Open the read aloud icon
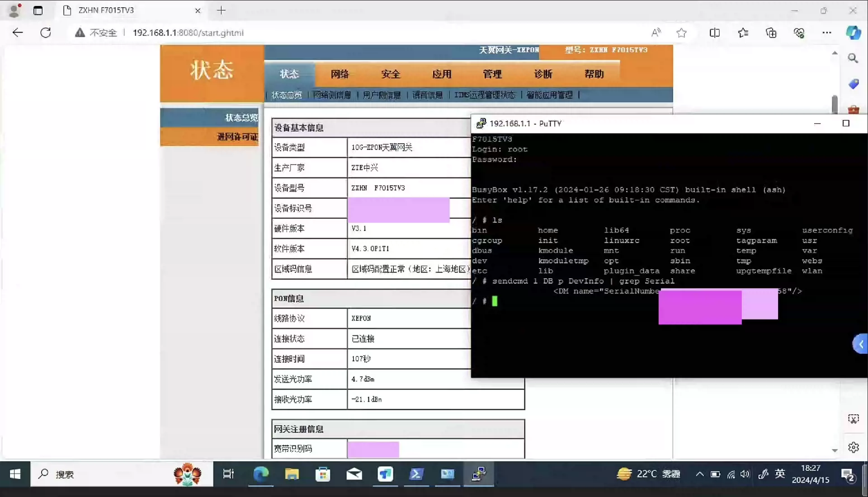Viewport: 868px width, 497px height. [x=656, y=33]
